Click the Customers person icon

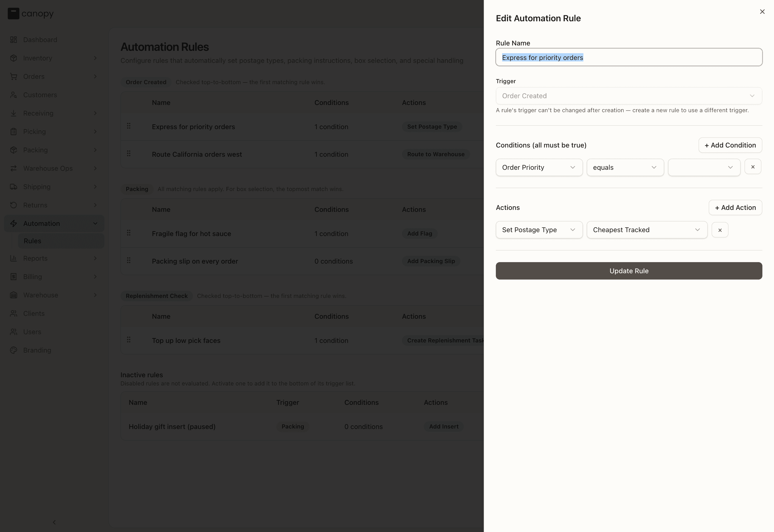(14, 95)
